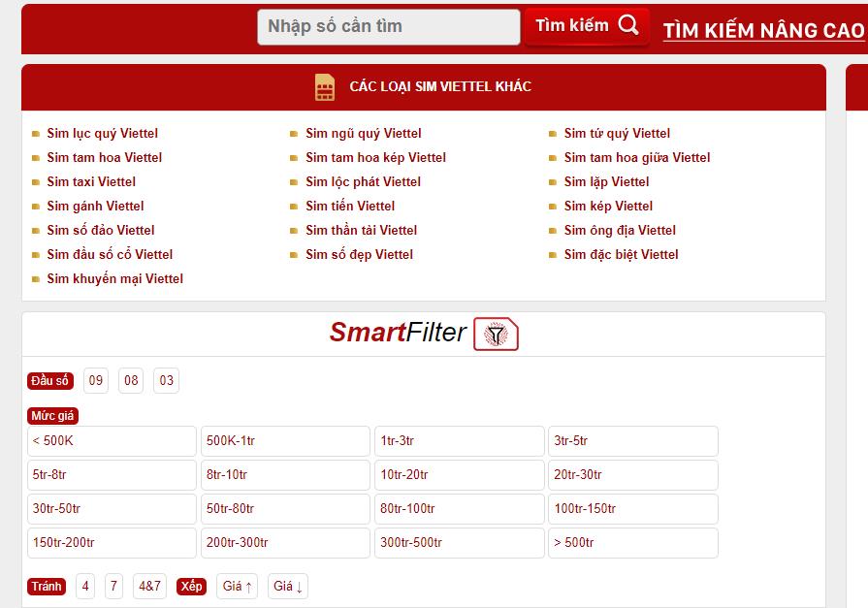Open 'Sim lặp Viettel' link
The width and height of the screenshot is (868, 608).
pyautogui.click(x=607, y=182)
